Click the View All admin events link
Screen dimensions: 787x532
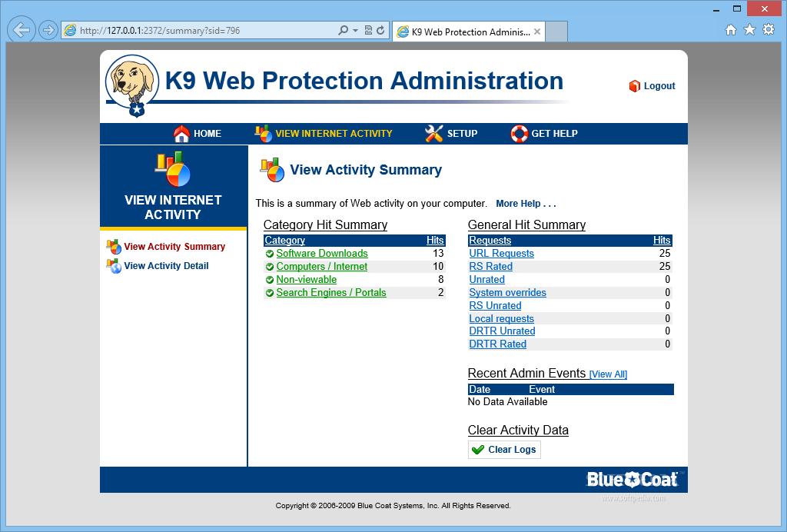coord(609,374)
